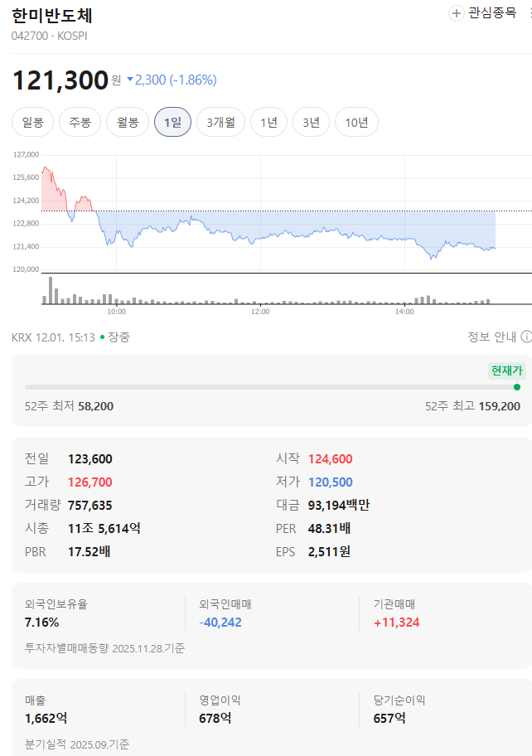Click the 10:00 time axis label
Screen dimensions: 532x756
point(116,312)
